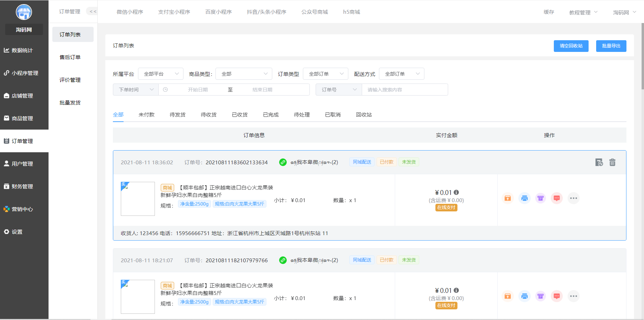
Task: Click the order remark message icon
Action: pyautogui.click(x=557, y=198)
